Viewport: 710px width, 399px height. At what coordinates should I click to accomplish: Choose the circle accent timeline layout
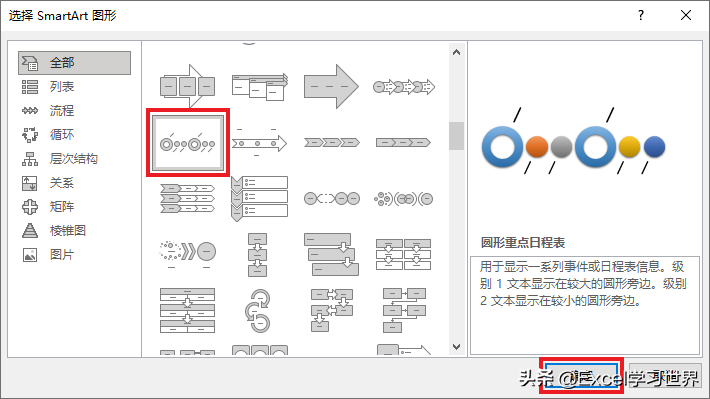(x=187, y=143)
